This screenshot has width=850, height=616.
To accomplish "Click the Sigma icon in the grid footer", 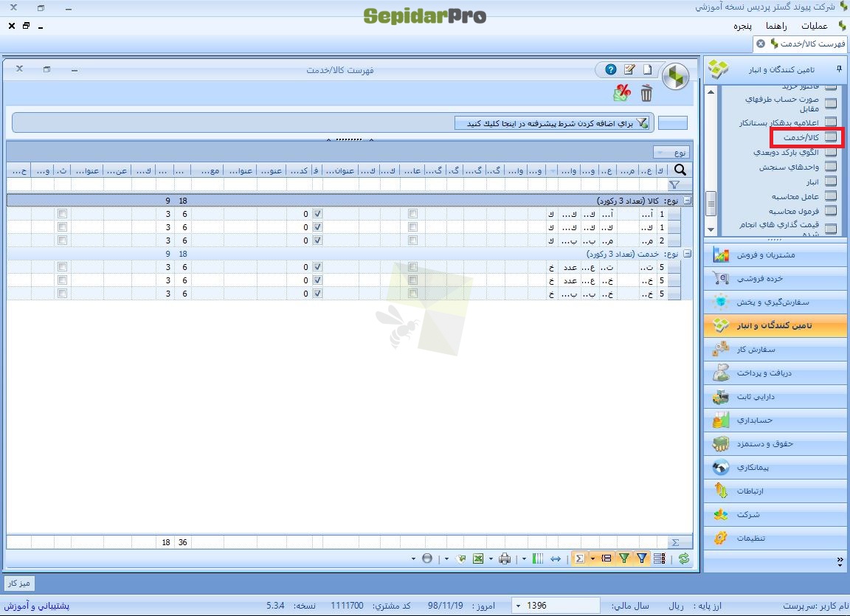I will tap(675, 542).
